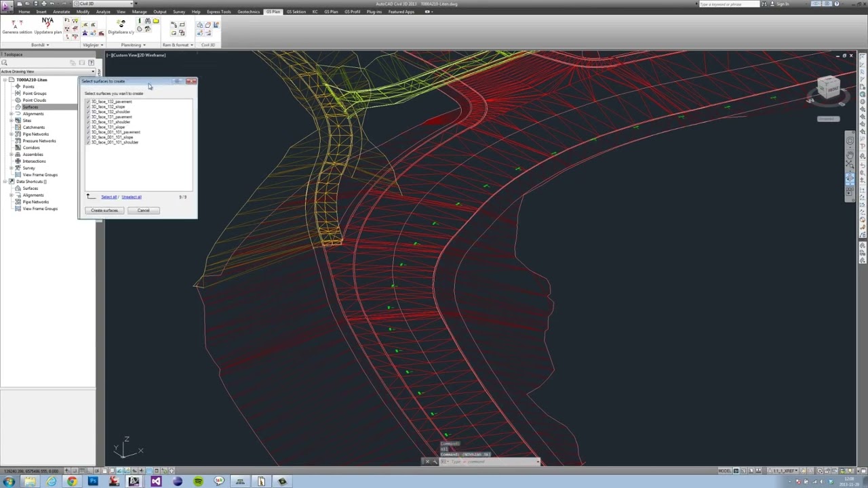Click the command line close X icon

point(427,462)
